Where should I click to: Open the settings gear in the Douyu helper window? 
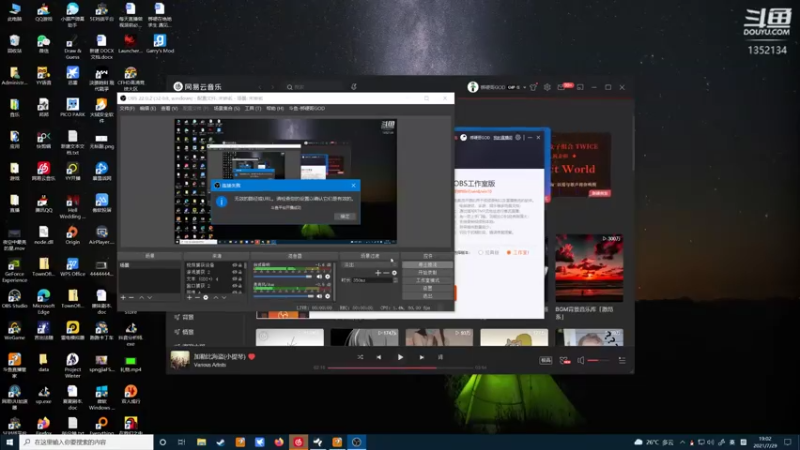(x=518, y=137)
